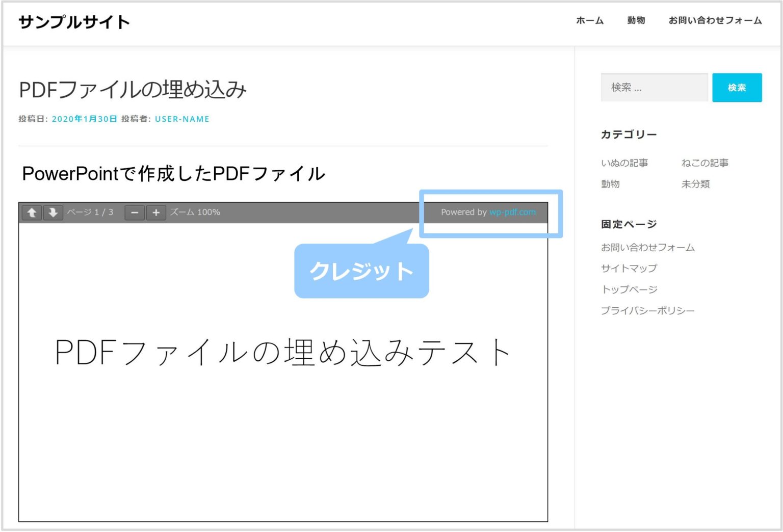This screenshot has width=783, height=532.
Task: Click the クレジット callout bubble
Action: 361,270
